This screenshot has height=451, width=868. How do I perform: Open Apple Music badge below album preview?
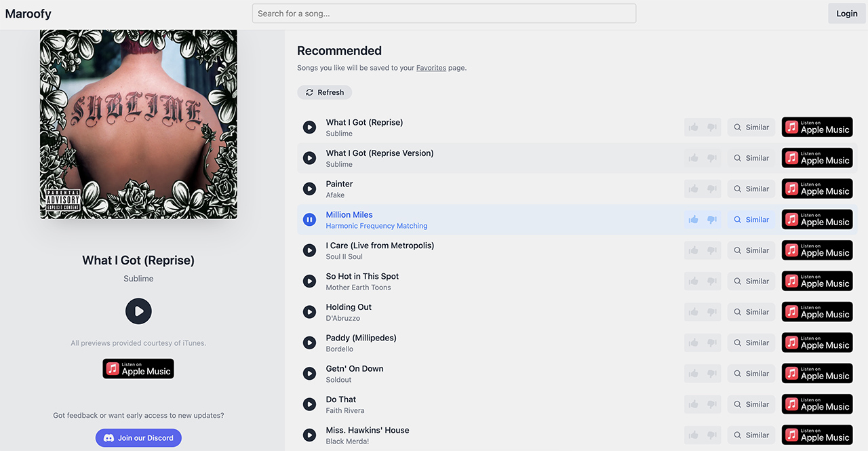coord(138,368)
